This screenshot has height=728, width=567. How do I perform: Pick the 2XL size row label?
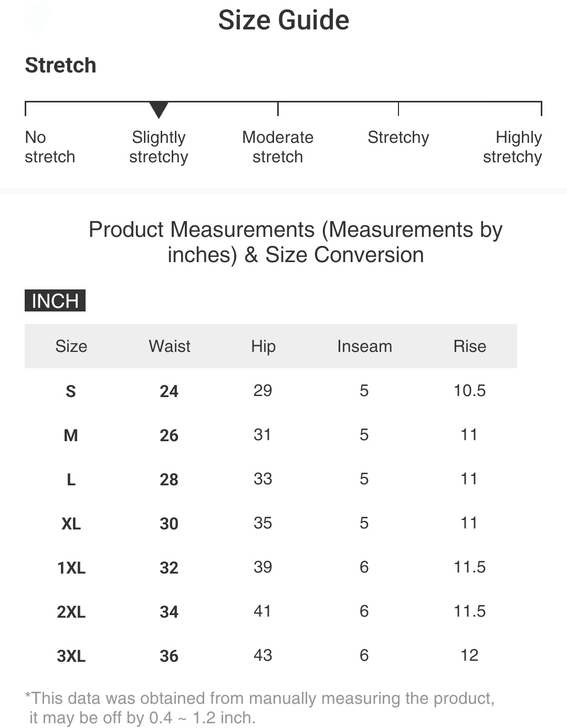71,612
